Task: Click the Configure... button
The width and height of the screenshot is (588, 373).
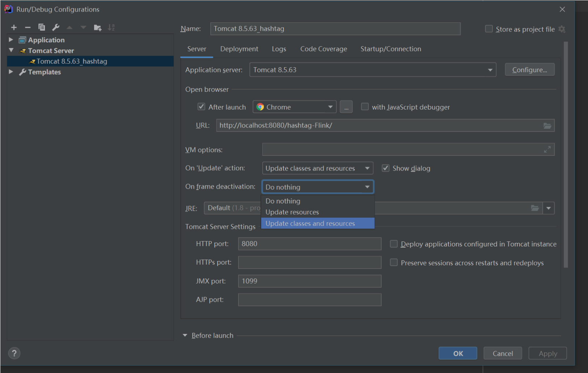Action: [529, 70]
